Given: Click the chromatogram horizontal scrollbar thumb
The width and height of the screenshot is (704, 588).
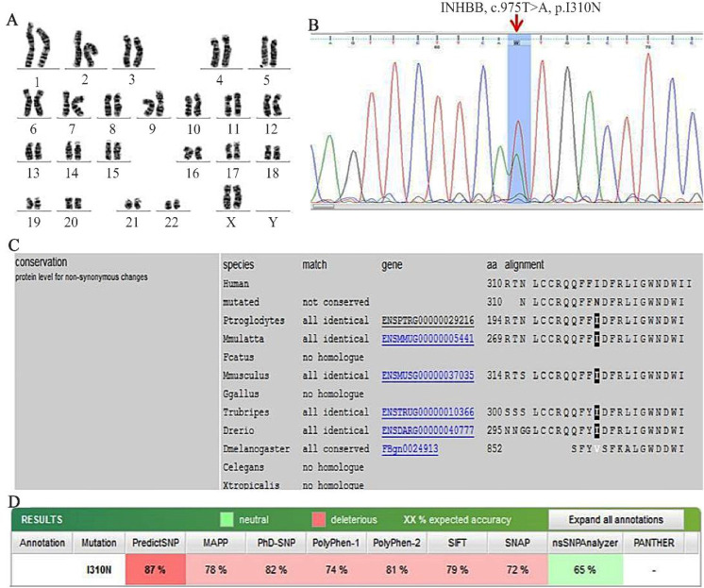Looking at the screenshot, I should coord(323,207).
